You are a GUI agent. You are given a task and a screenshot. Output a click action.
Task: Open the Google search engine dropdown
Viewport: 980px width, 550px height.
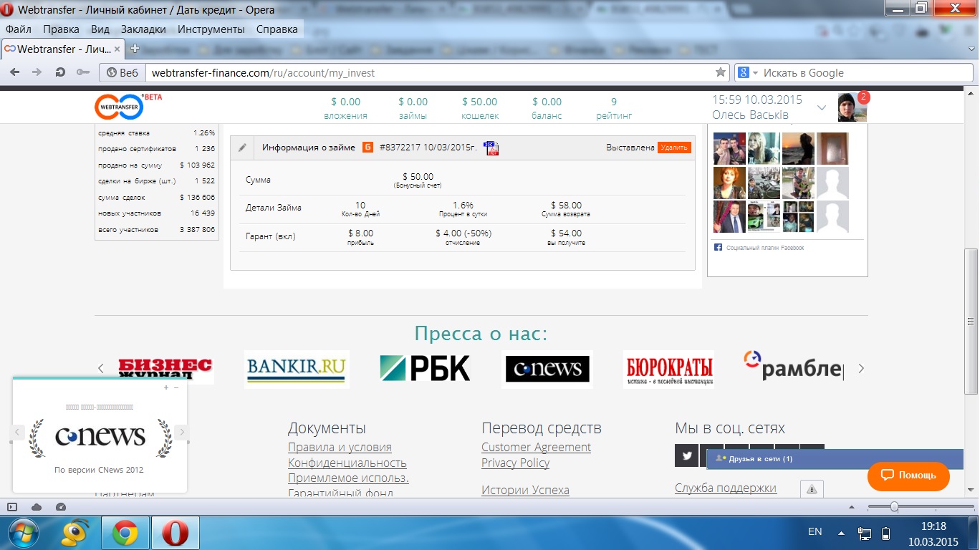tap(748, 72)
